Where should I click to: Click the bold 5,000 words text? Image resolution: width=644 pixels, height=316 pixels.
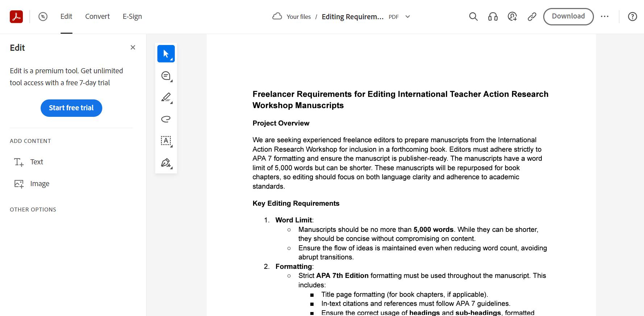(x=433, y=230)
